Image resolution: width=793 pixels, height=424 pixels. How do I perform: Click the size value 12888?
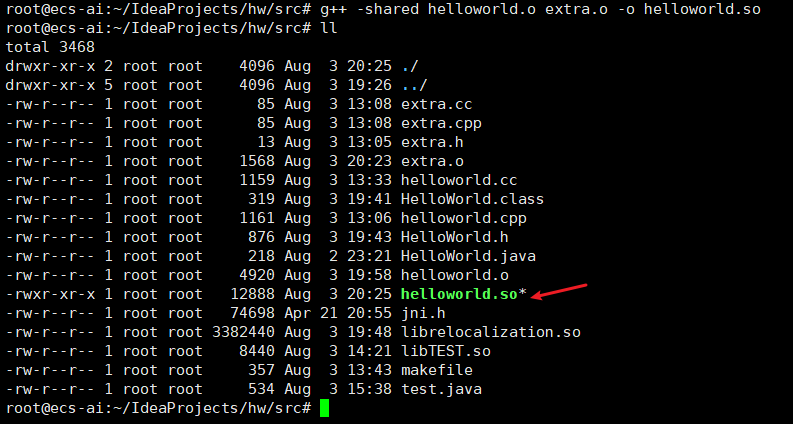252,294
